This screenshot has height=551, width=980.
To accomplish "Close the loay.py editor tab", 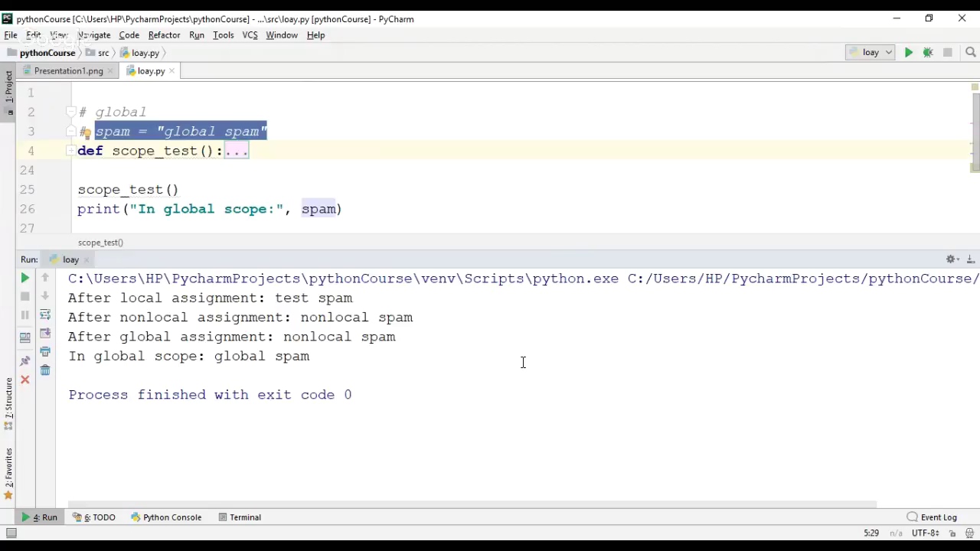I will (171, 71).
